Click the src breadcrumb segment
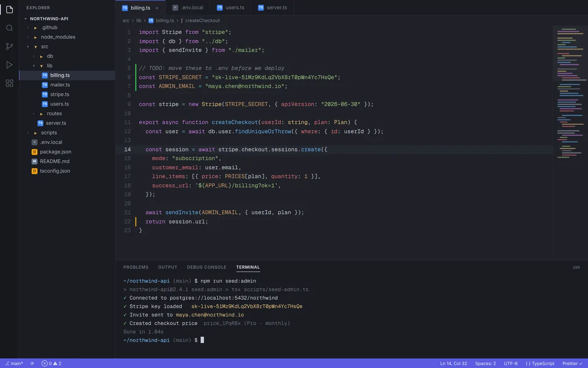588x368 pixels. point(126,21)
